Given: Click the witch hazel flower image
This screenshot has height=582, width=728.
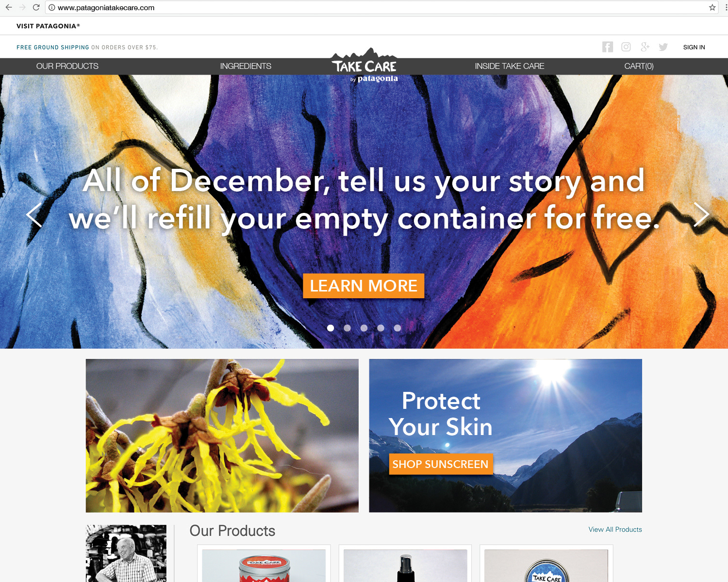Looking at the screenshot, I should click(222, 436).
